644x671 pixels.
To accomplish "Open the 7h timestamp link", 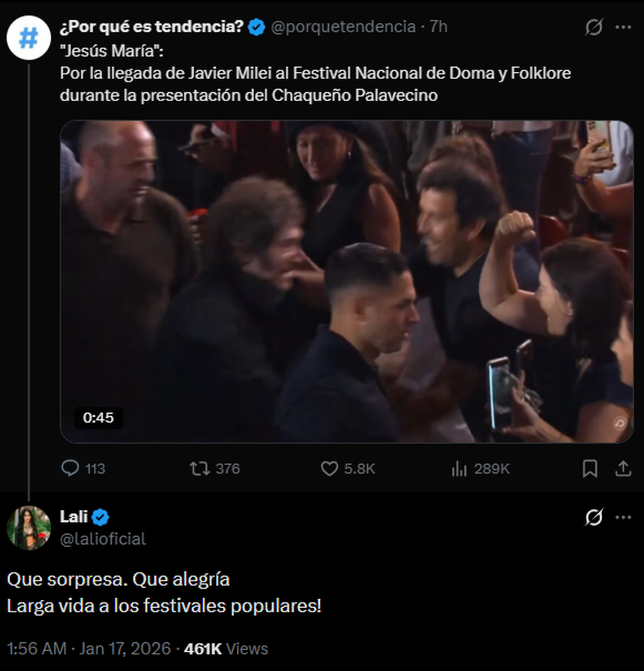I will pyautogui.click(x=438, y=27).
